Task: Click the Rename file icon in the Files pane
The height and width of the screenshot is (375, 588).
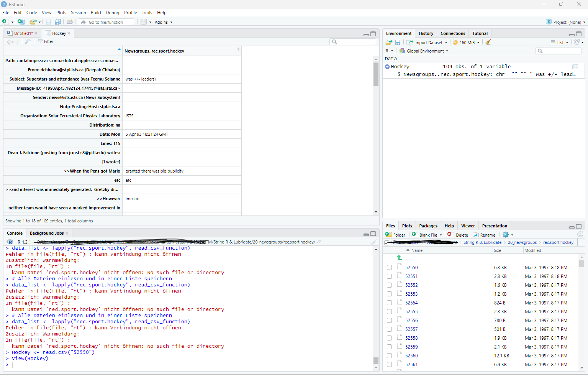Action: coord(484,235)
